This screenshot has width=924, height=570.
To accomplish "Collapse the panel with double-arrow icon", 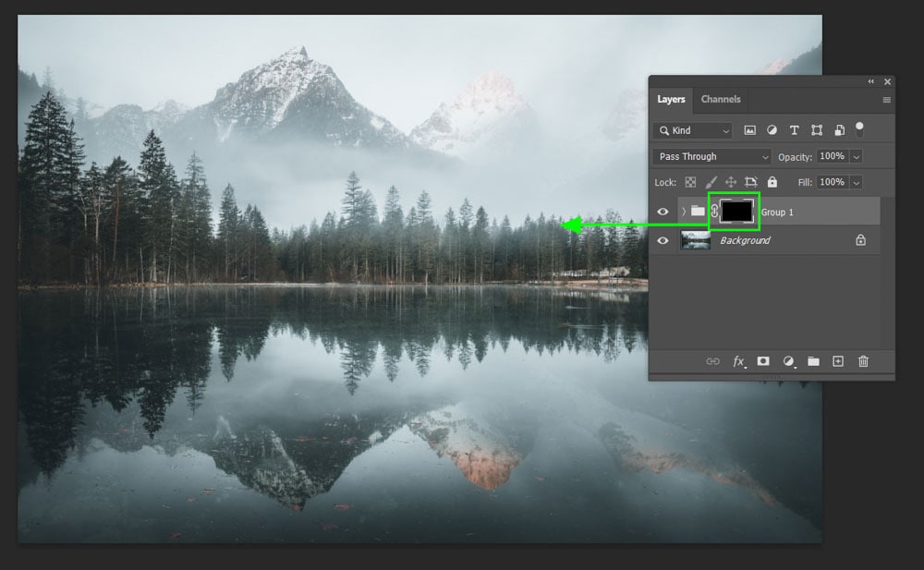I will [x=871, y=82].
